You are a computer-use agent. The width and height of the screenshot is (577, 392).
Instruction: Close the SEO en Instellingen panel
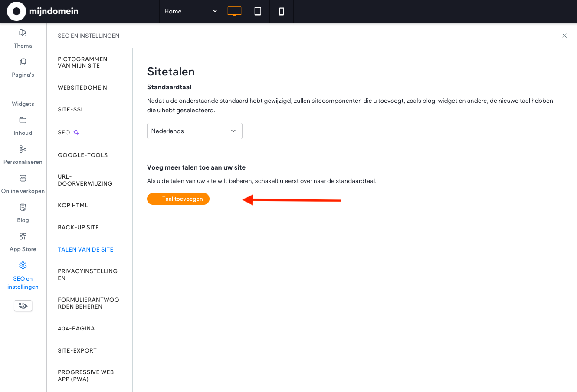coord(564,36)
